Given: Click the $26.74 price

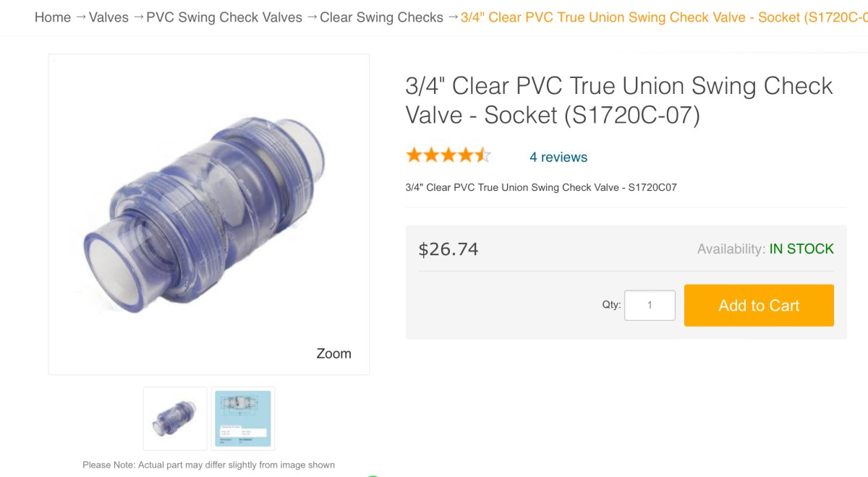Looking at the screenshot, I should tap(448, 250).
